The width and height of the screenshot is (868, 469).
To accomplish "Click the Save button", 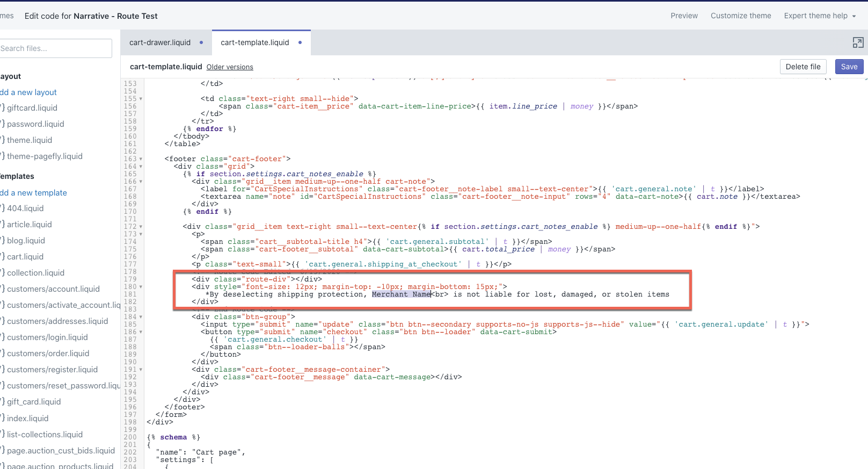I will 849,67.
